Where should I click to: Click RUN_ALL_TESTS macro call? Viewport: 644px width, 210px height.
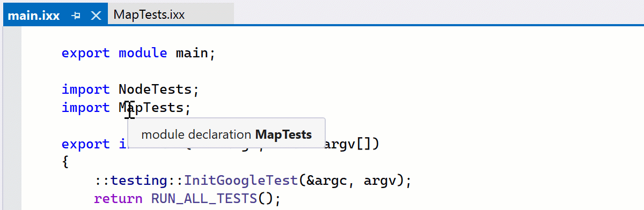coord(204,199)
